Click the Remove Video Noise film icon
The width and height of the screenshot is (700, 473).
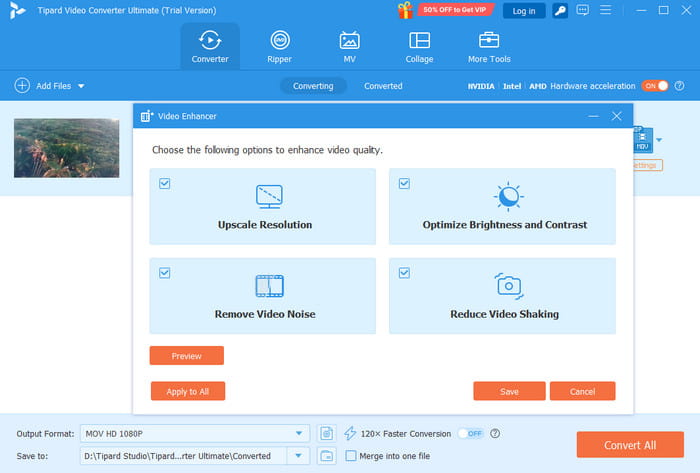click(269, 286)
